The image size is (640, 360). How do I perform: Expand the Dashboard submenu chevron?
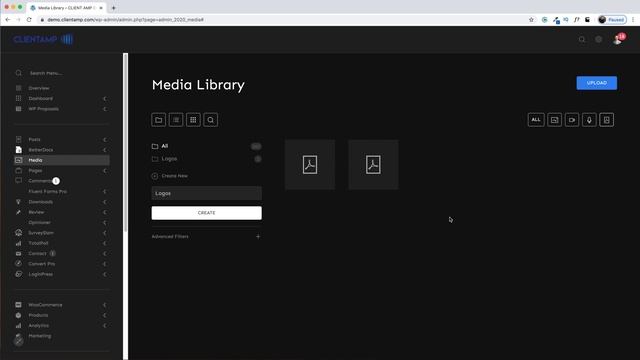pos(105,98)
